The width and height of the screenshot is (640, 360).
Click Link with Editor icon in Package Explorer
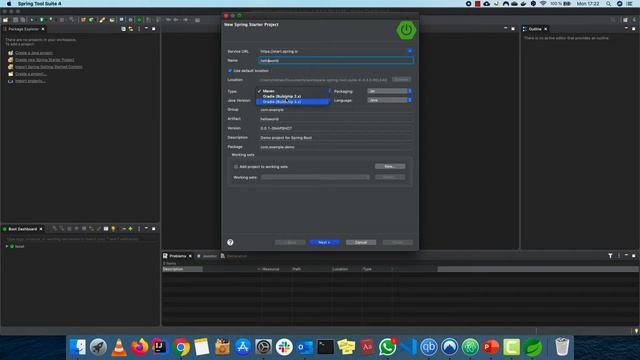click(x=131, y=29)
